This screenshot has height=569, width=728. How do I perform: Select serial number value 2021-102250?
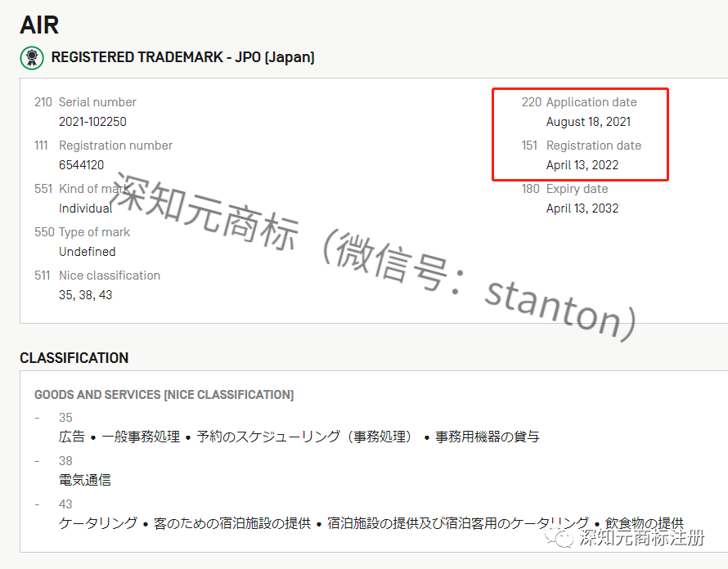(x=92, y=122)
